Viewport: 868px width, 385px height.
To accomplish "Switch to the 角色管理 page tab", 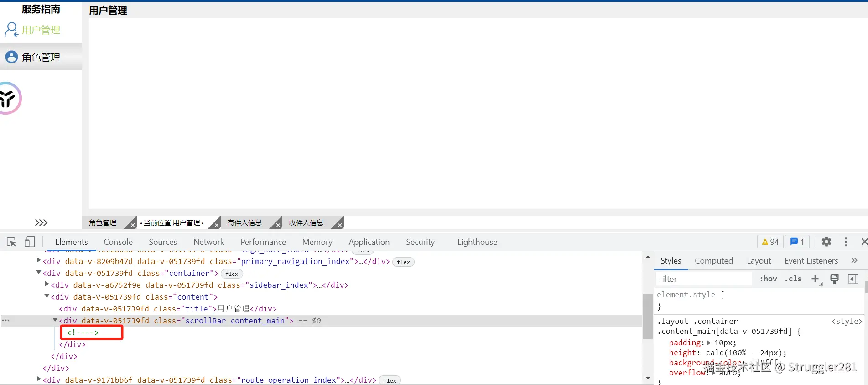I will [103, 222].
